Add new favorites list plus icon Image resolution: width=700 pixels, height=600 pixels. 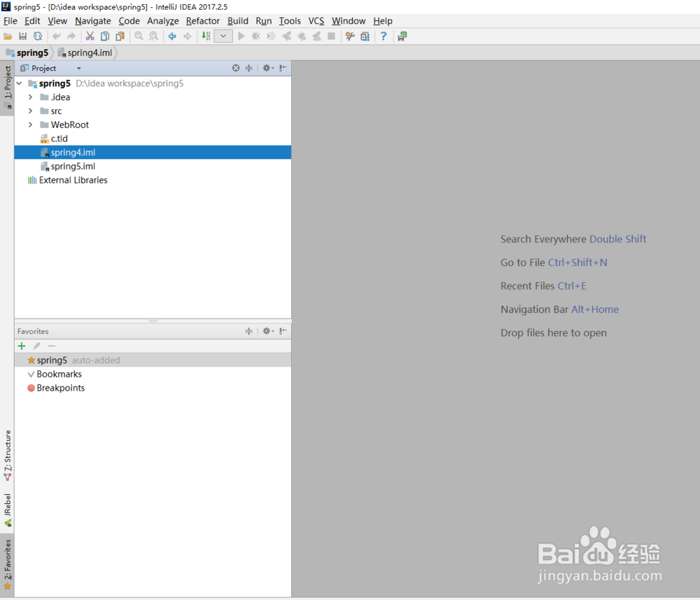(x=22, y=346)
